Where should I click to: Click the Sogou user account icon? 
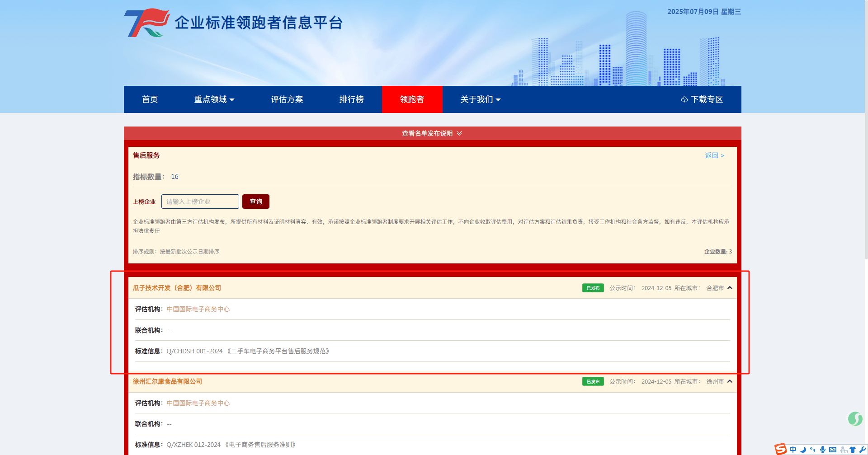[x=843, y=450]
